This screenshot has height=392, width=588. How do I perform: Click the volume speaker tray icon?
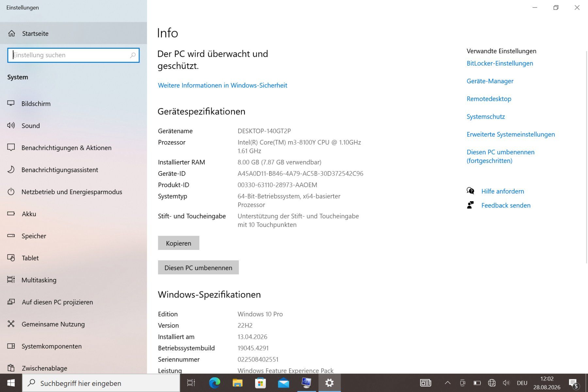[x=506, y=383]
